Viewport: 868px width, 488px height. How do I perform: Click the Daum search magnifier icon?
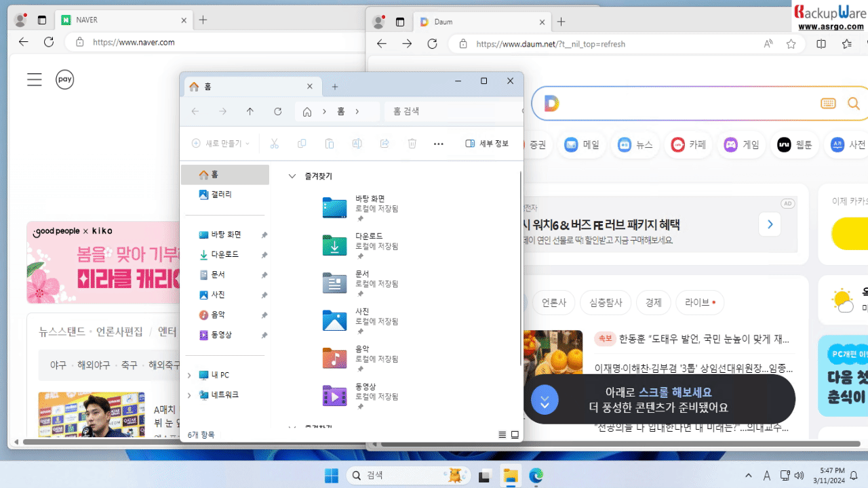[x=854, y=103]
